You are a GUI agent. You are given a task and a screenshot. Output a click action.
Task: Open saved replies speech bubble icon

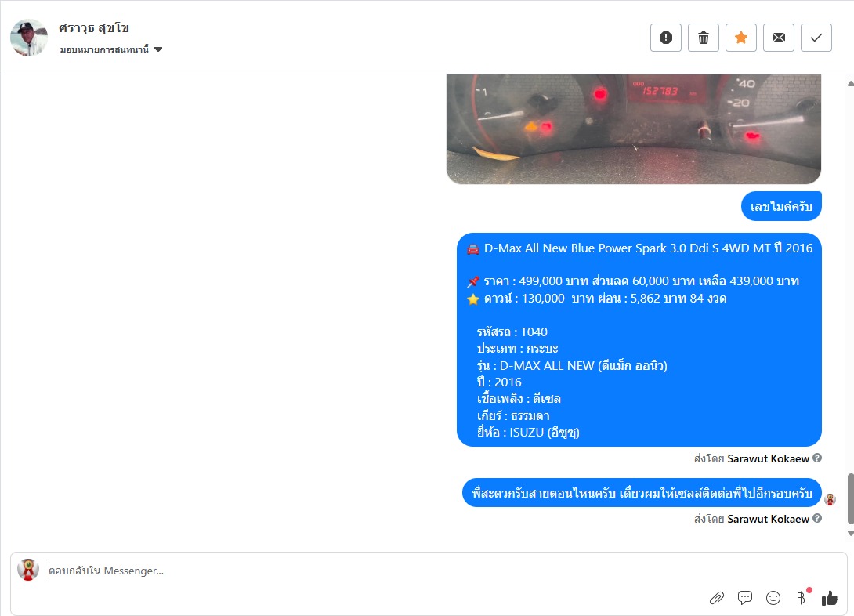tap(744, 597)
